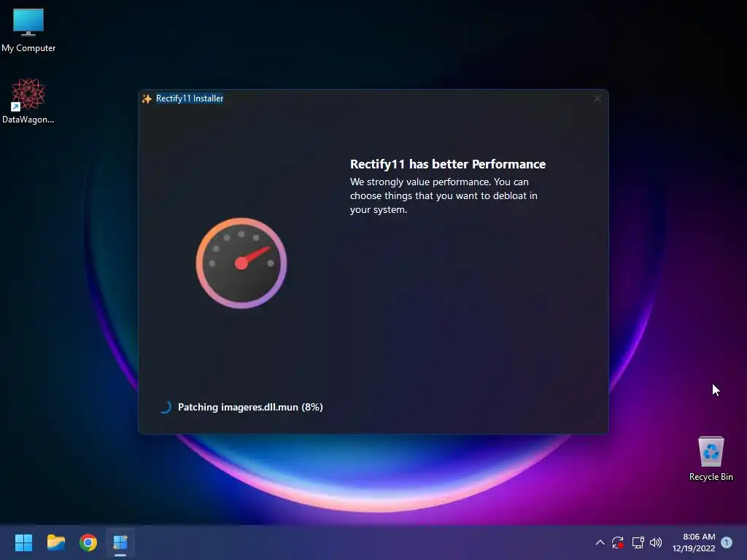Viewport: 747px width, 560px height.
Task: Click the 'Patching imageres.dll.mun (8%)' status text
Action: coord(250,407)
